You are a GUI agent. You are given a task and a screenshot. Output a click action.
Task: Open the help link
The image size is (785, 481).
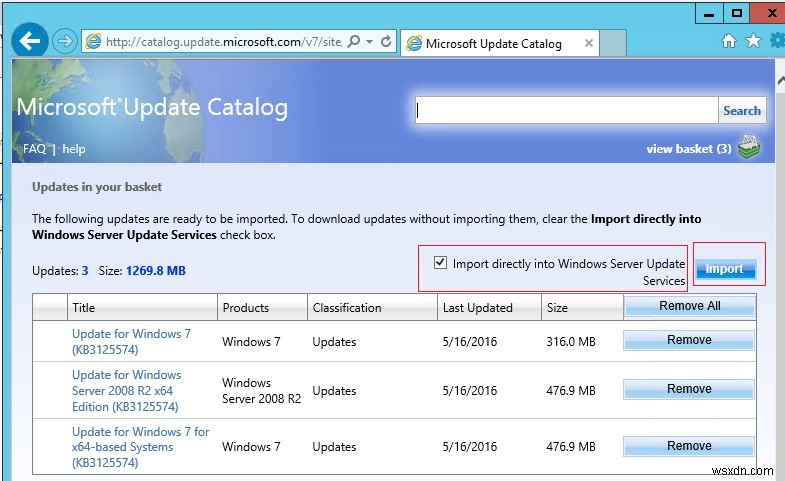(74, 149)
